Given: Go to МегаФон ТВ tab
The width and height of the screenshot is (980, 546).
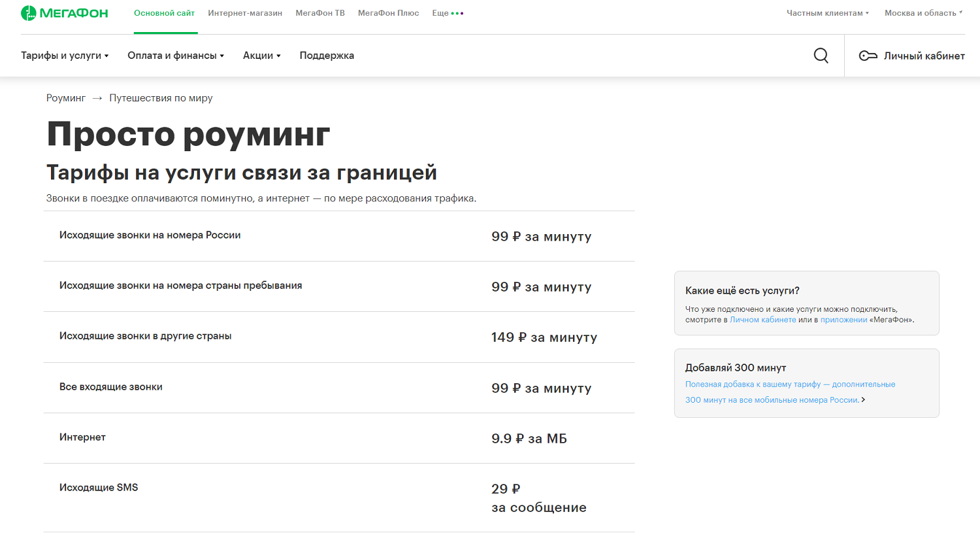Looking at the screenshot, I should click(320, 13).
